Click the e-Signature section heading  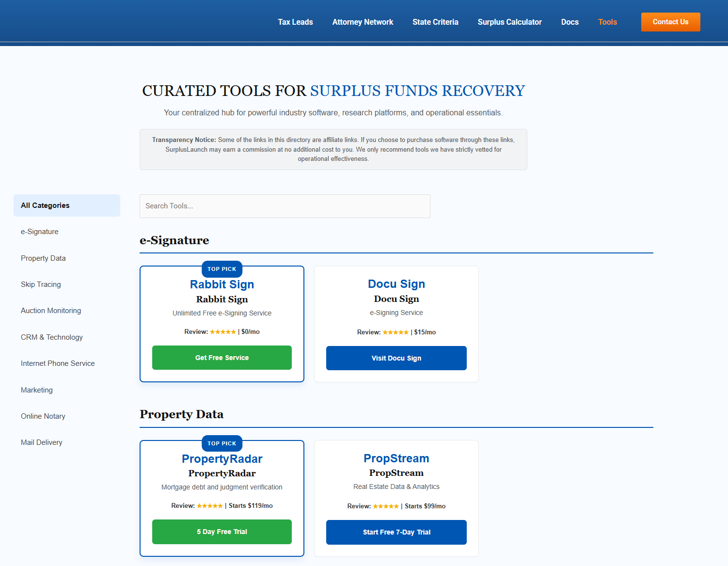click(x=174, y=240)
